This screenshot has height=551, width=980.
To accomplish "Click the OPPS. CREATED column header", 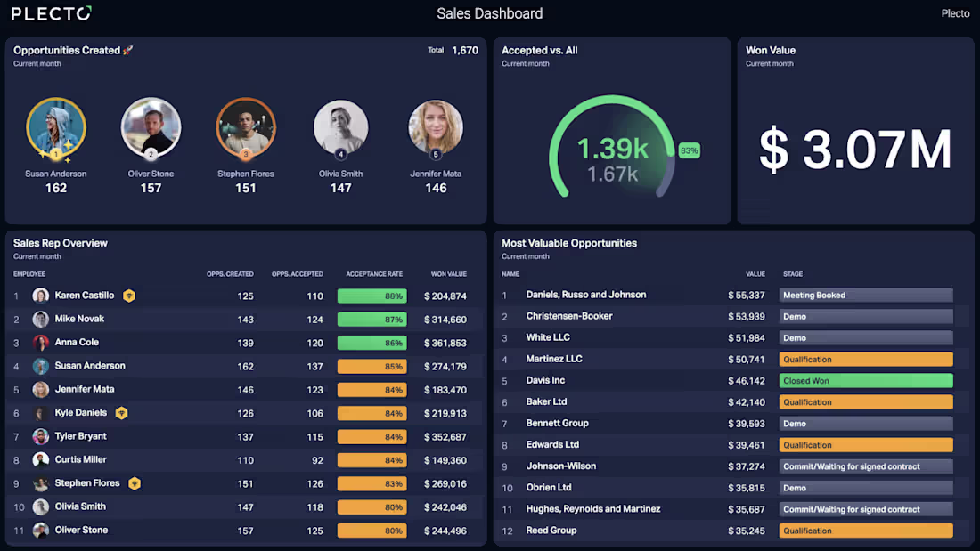I will tap(230, 273).
